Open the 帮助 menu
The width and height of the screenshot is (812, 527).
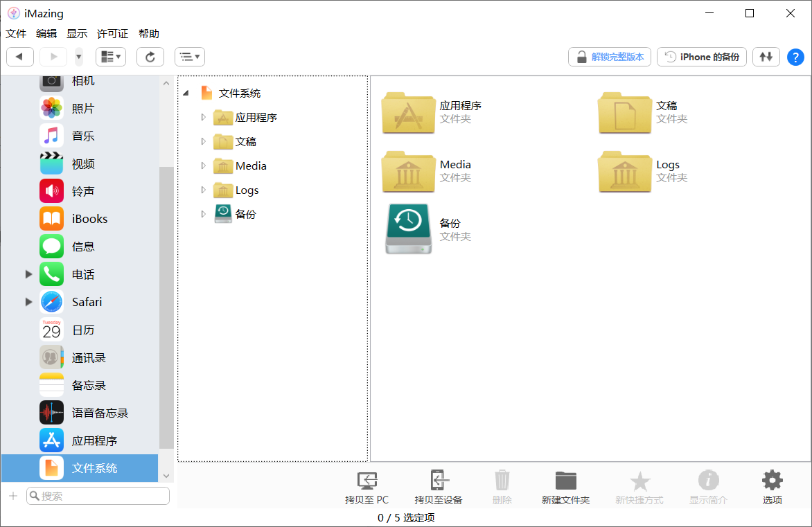149,34
